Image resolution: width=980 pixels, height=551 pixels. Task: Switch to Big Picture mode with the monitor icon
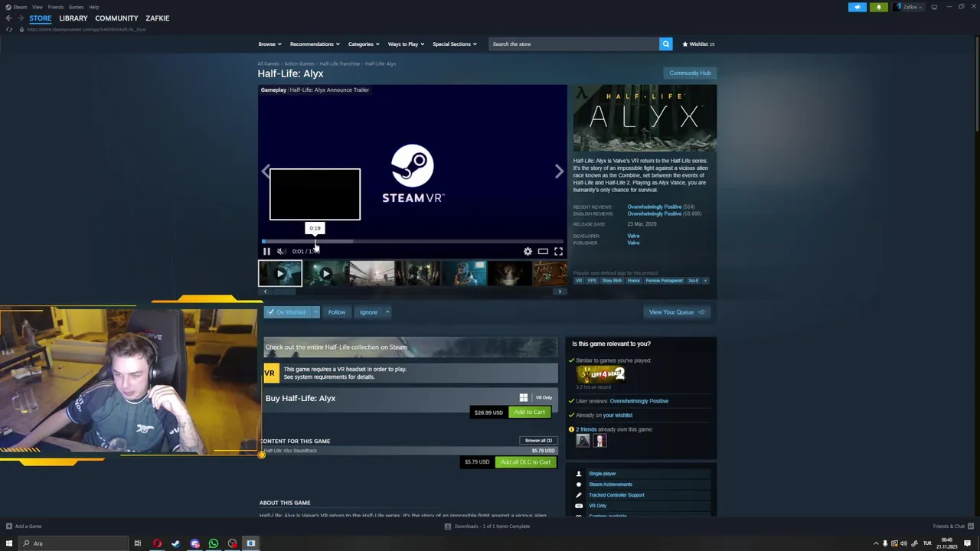pos(934,7)
